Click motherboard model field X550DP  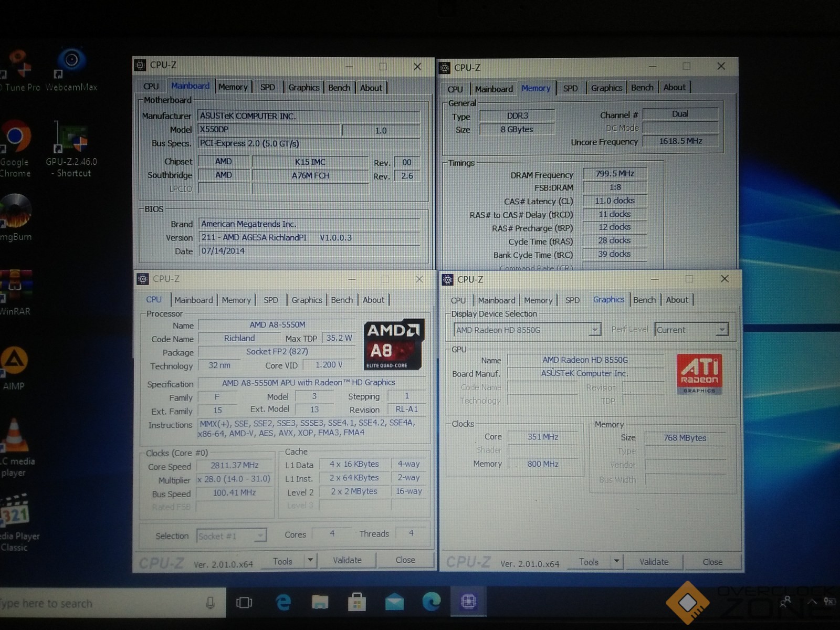(269, 130)
